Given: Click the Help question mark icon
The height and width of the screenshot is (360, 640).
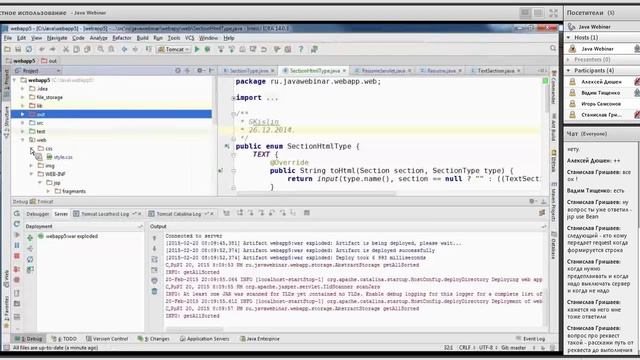Looking at the screenshot, I should [x=301, y=49].
